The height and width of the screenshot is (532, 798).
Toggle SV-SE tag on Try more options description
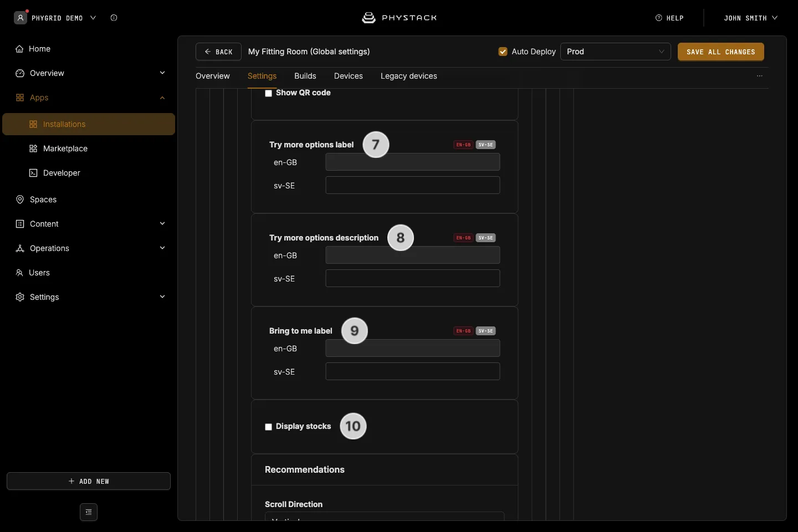(x=485, y=238)
